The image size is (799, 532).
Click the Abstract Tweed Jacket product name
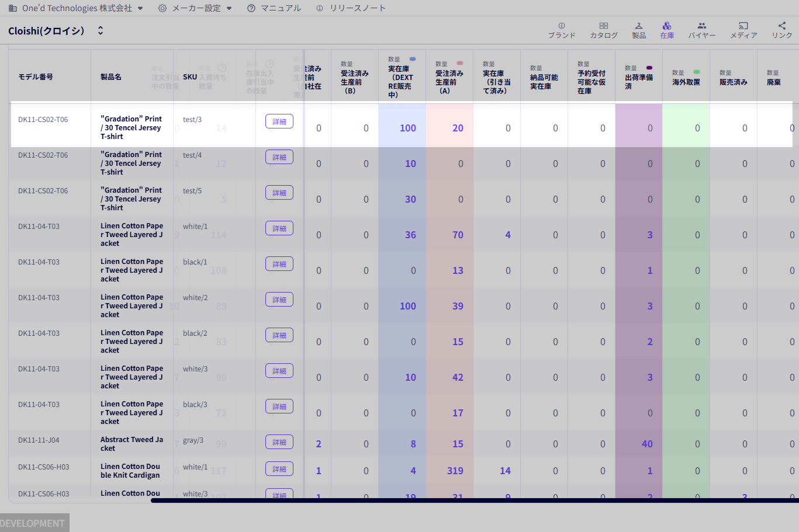(x=132, y=444)
